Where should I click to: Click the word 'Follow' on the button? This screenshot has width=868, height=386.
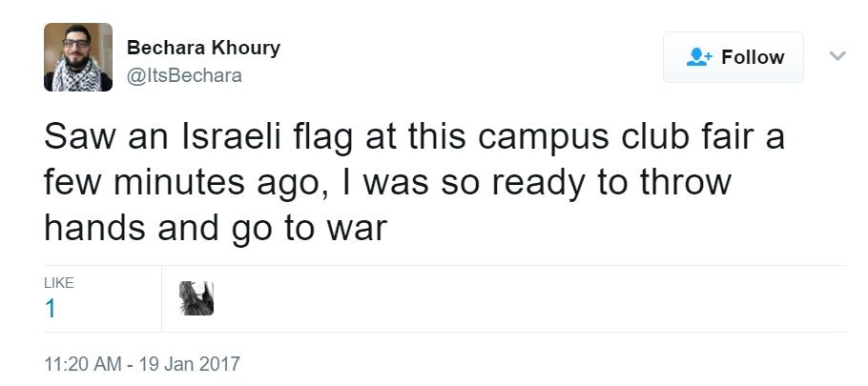[753, 57]
